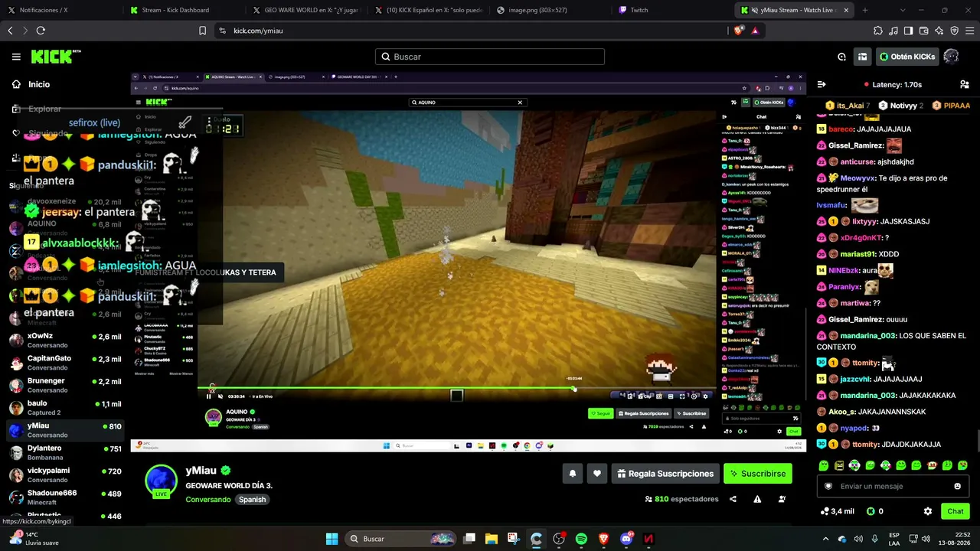This screenshot has width=980, height=551.
Task: Bookmark this page with the bookmark icon
Action: (x=202, y=31)
